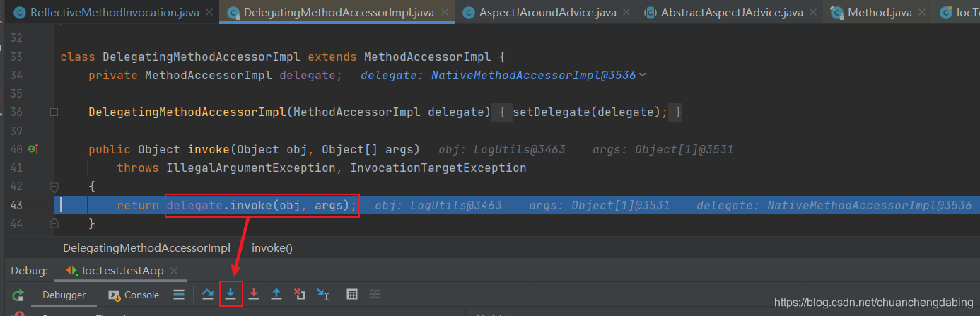Click the invoke() breadcrumb

tap(272, 248)
